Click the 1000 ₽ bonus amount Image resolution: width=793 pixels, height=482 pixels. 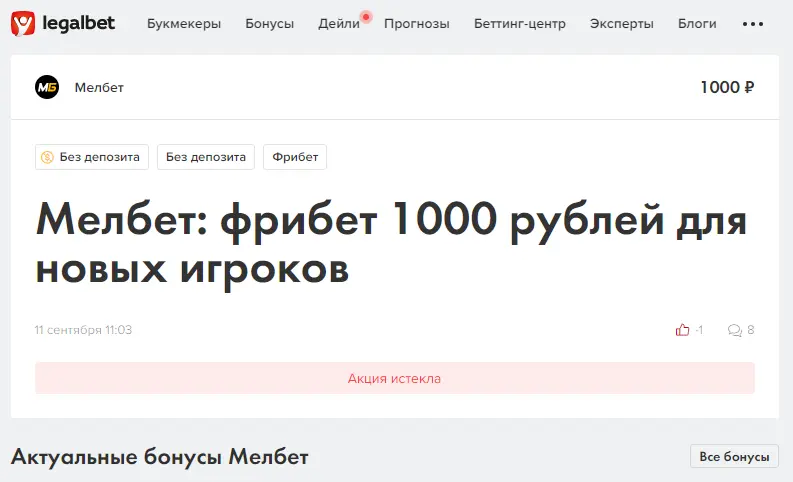click(727, 87)
